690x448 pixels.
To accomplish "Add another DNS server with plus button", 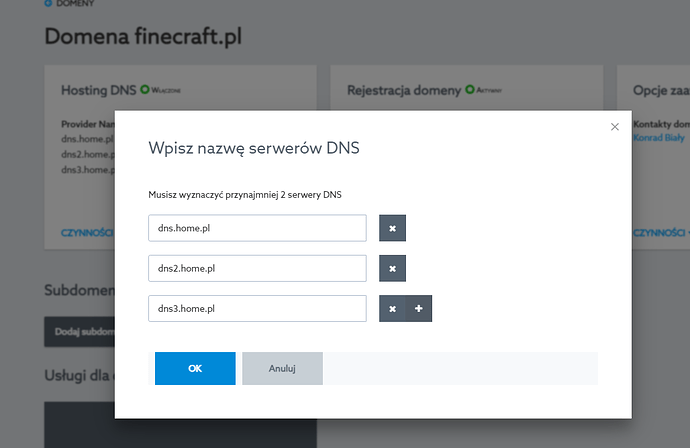I will click(x=418, y=309).
